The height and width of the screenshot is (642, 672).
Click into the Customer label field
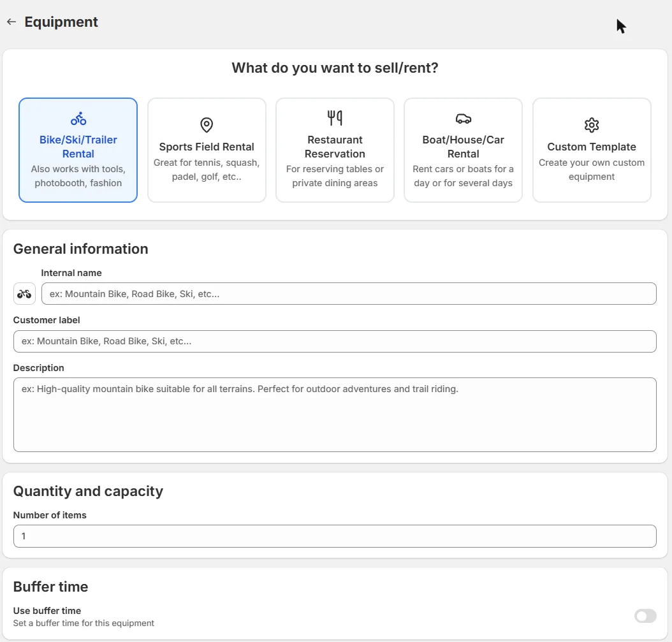(x=335, y=341)
